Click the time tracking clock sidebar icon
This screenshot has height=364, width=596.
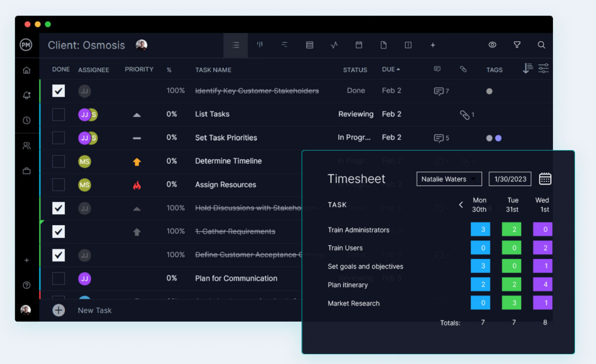[x=26, y=120]
